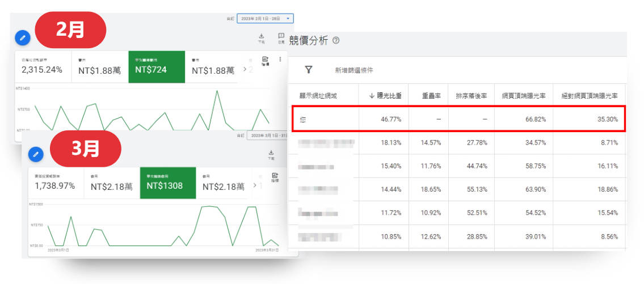
Task: Click the 14.44% impression share cell
Action: tap(390, 189)
